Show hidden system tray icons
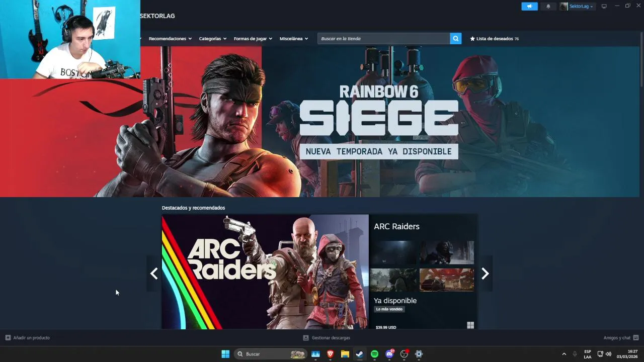This screenshot has width=644, height=362. coord(564,354)
